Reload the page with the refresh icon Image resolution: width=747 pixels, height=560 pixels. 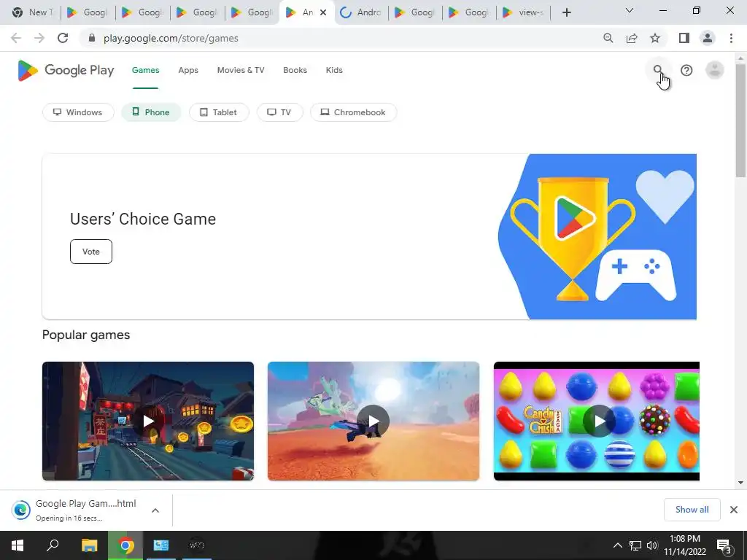click(63, 38)
